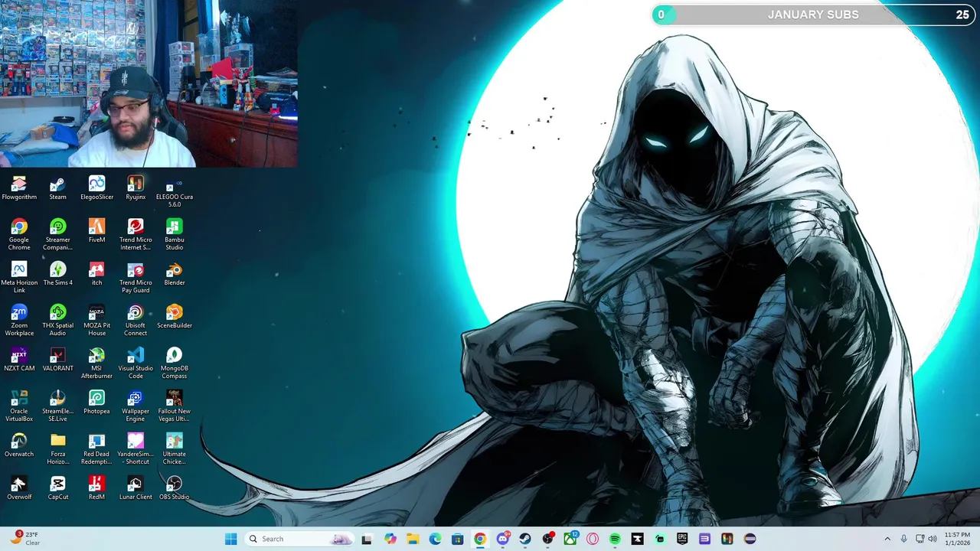The width and height of the screenshot is (980, 551).
Task: Open the MongoDB Compass desktop icon
Action: click(x=175, y=364)
